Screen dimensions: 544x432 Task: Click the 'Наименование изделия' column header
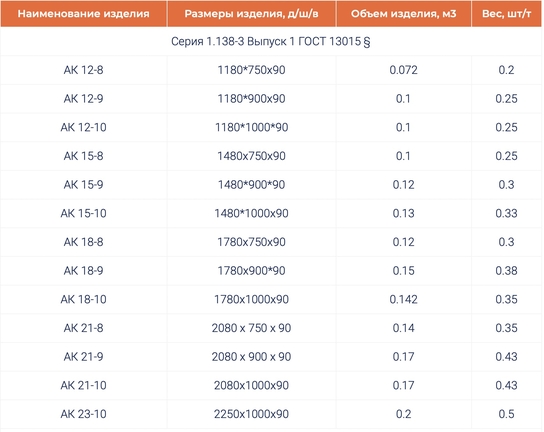[x=84, y=14]
